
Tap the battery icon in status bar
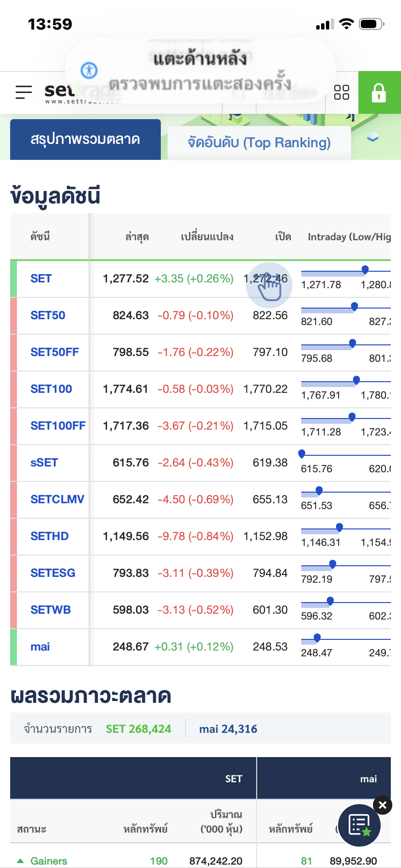(371, 24)
